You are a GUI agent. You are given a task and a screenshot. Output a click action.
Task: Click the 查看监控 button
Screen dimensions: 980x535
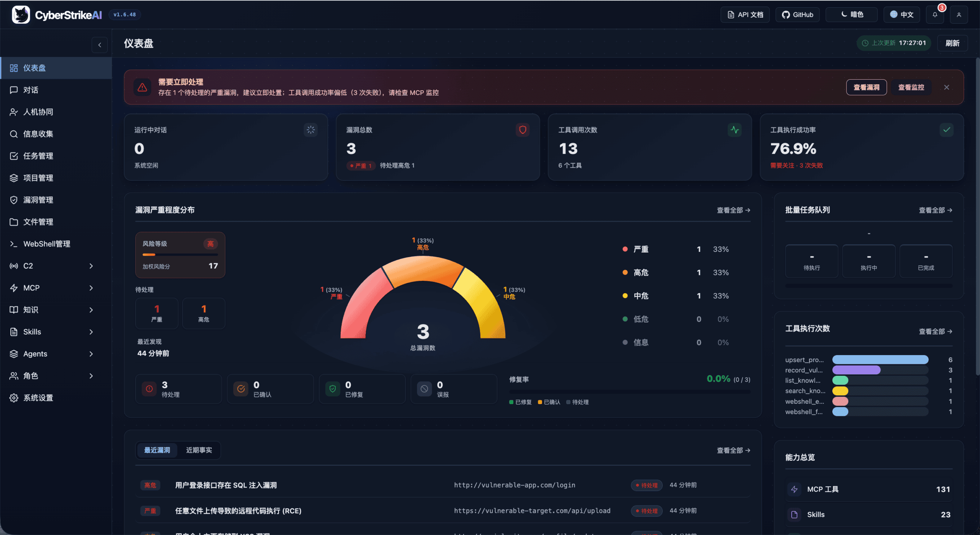coord(911,87)
